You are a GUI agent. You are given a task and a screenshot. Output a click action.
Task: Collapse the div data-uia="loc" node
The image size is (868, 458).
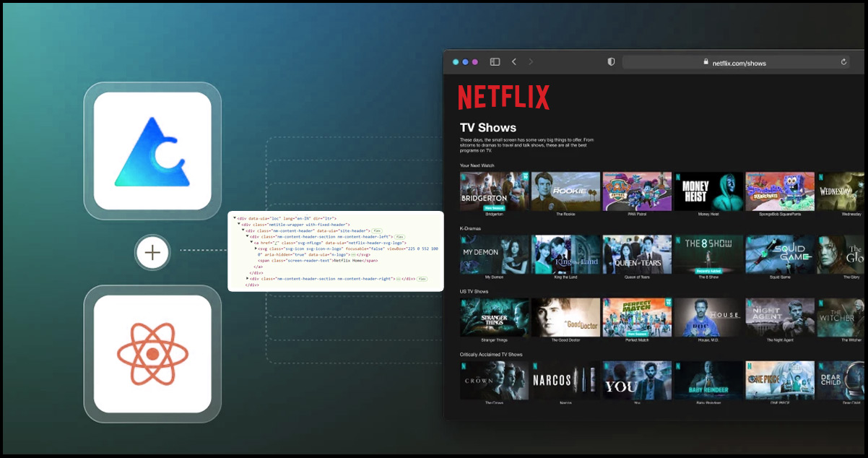(235, 218)
